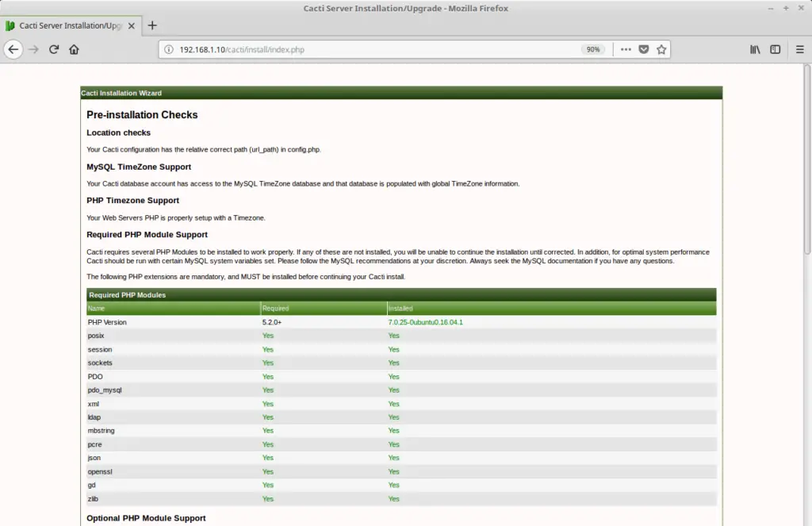Open the Firefox home page
812x526 pixels.
pos(74,50)
